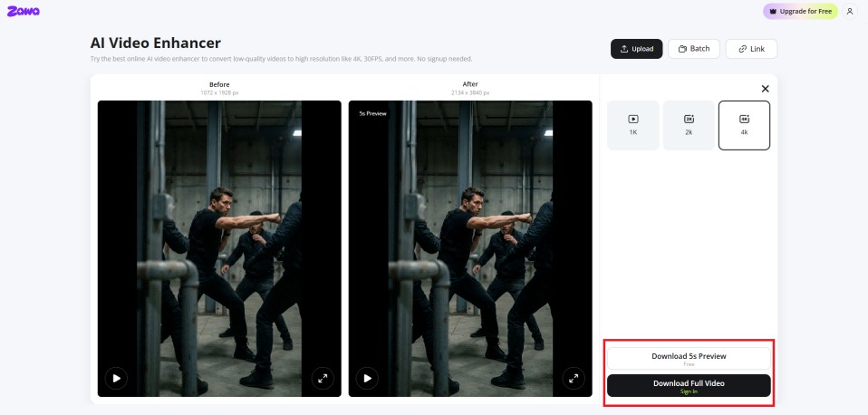Open the Zawa logo home link
The height and width of the screenshot is (415, 868).
click(x=24, y=11)
